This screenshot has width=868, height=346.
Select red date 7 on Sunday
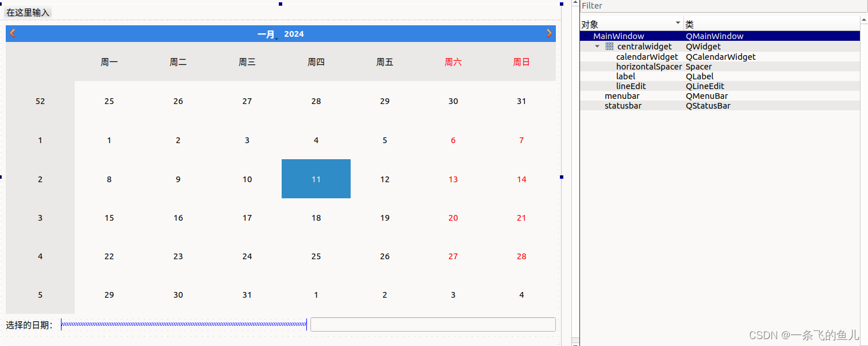click(521, 140)
